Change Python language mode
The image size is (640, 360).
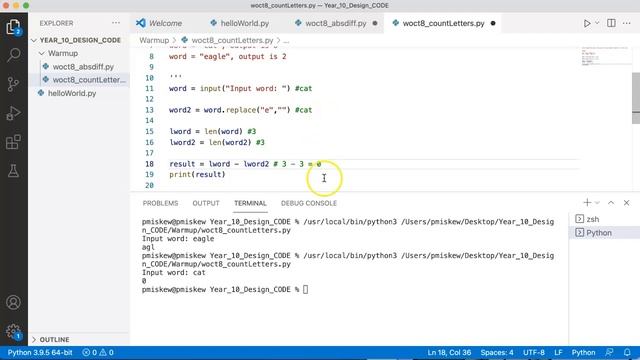(x=583, y=353)
